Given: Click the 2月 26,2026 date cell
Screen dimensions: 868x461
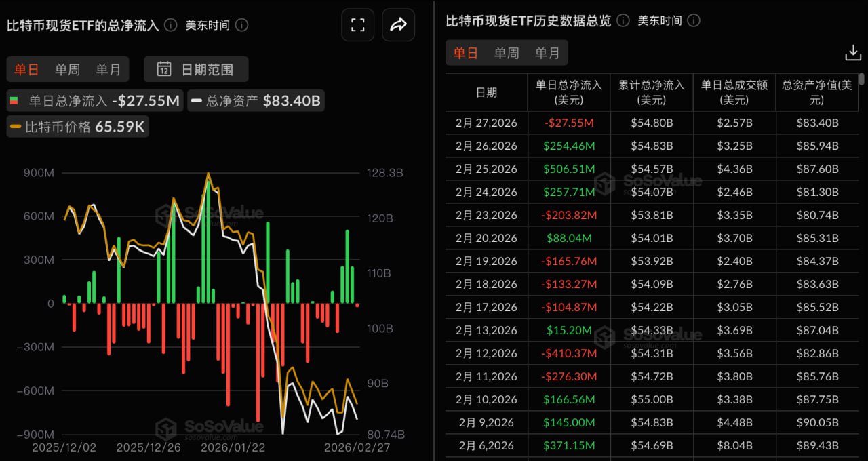Looking at the screenshot, I should (486, 146).
